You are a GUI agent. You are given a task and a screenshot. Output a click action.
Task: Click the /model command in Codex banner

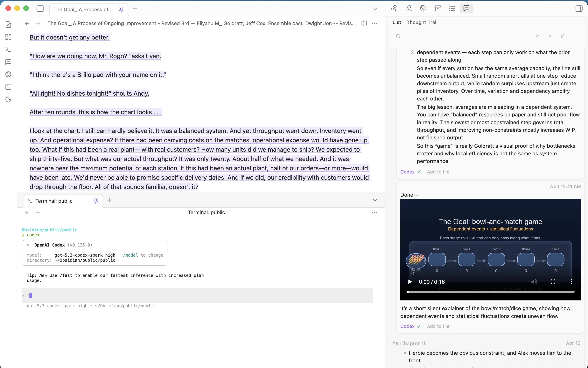pos(130,255)
